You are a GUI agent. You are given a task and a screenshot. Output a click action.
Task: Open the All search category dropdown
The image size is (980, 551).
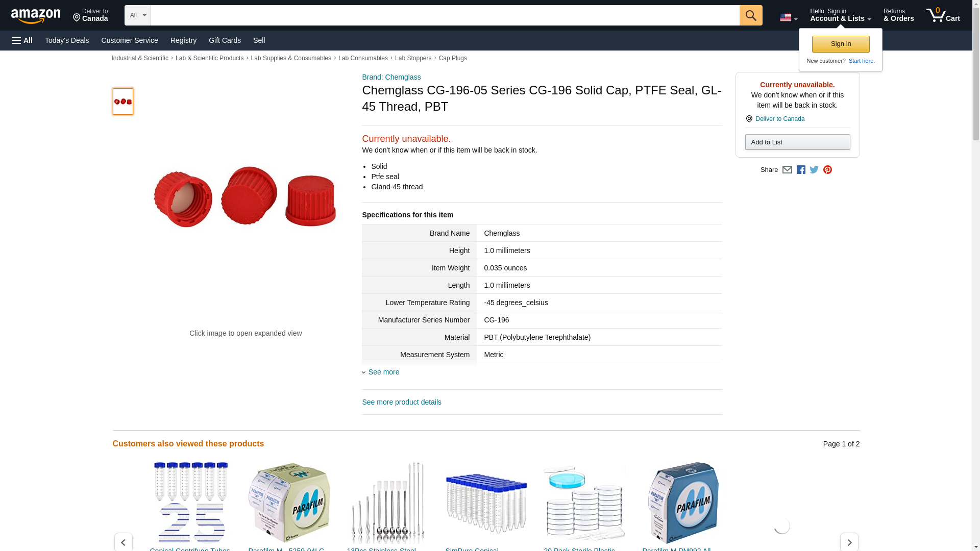click(137, 15)
